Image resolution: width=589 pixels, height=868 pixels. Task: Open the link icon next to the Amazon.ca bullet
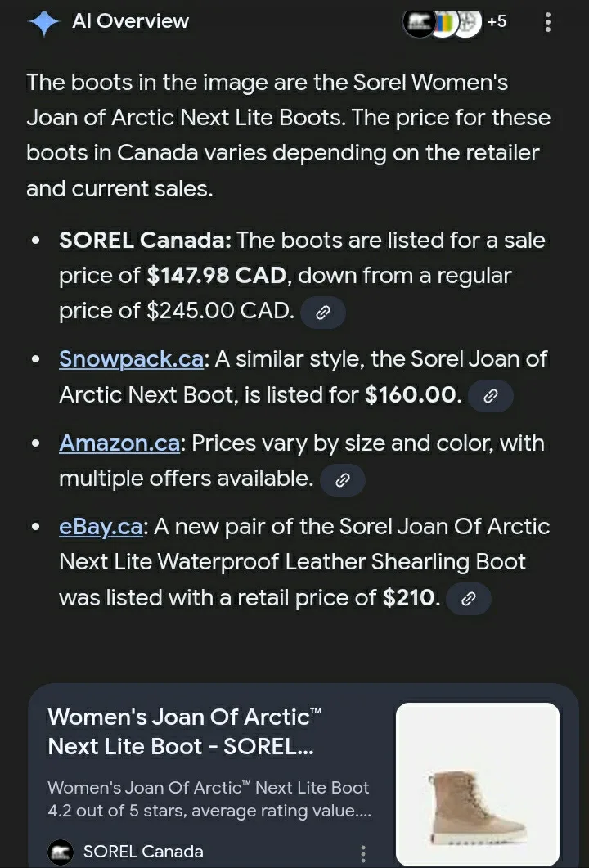coord(343,480)
